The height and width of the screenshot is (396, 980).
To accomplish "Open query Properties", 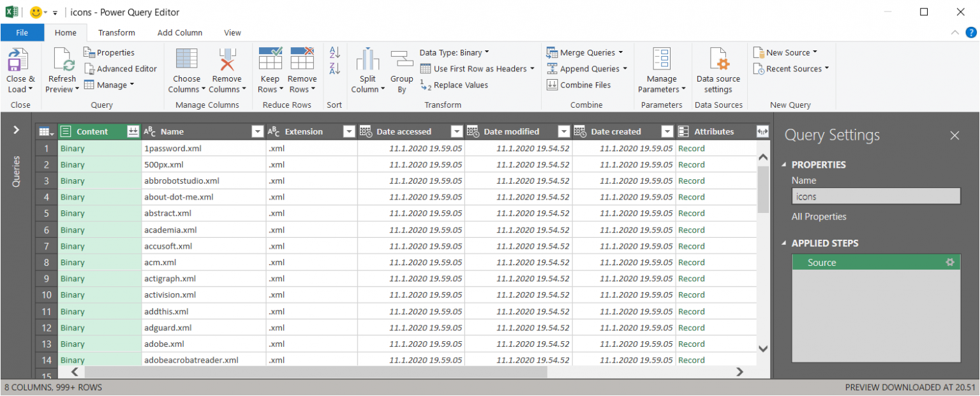I will tap(109, 52).
